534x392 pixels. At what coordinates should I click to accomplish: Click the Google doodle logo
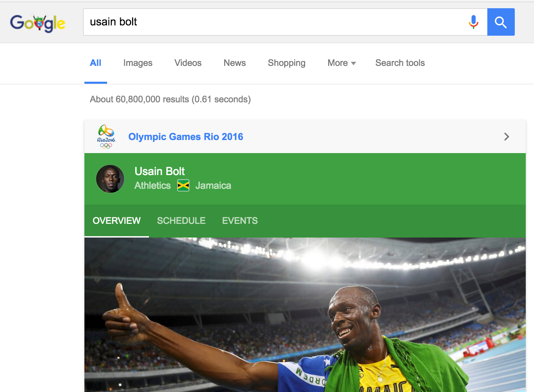37,23
